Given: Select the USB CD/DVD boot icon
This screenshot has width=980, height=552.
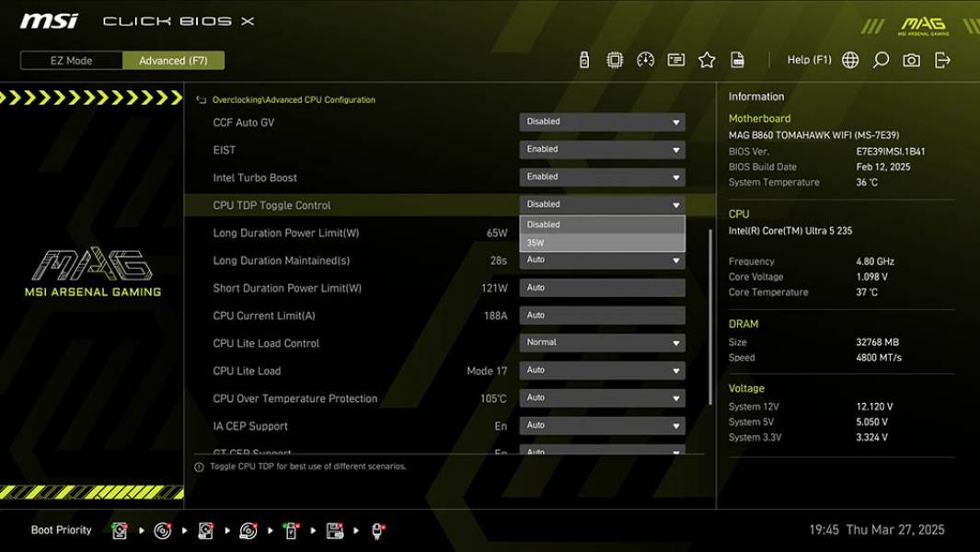Looking at the screenshot, I should (x=248, y=531).
